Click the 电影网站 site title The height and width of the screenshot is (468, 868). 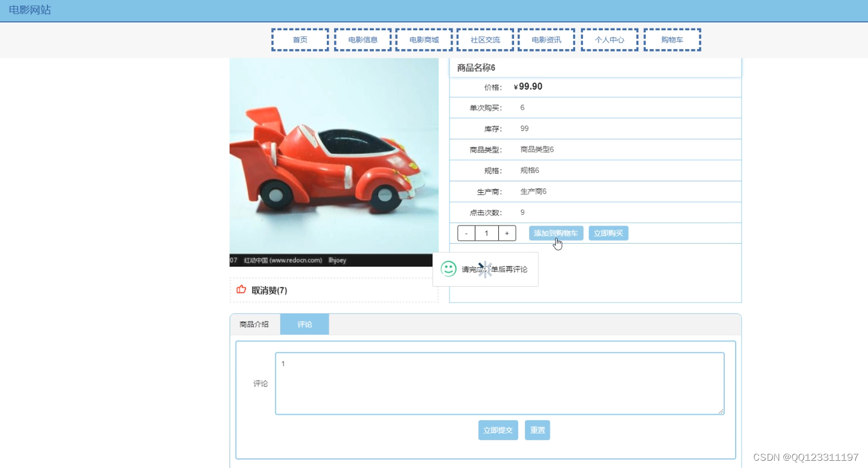(30, 10)
